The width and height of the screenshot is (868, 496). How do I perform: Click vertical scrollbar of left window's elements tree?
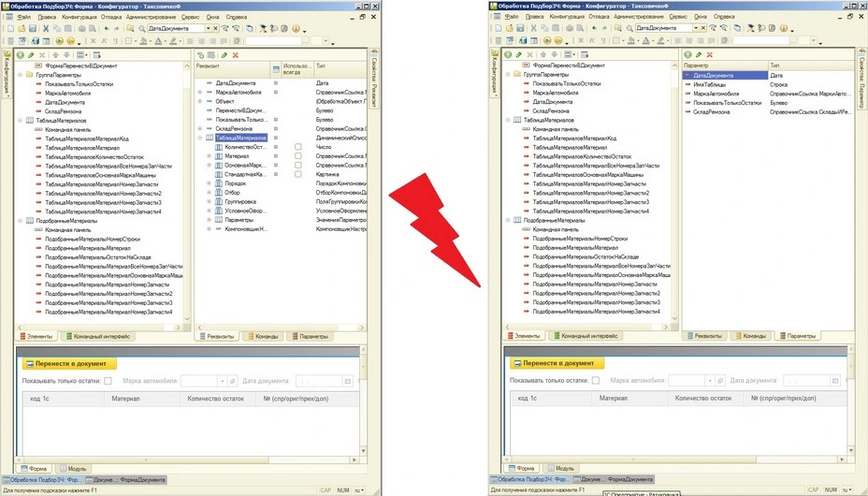point(187,187)
